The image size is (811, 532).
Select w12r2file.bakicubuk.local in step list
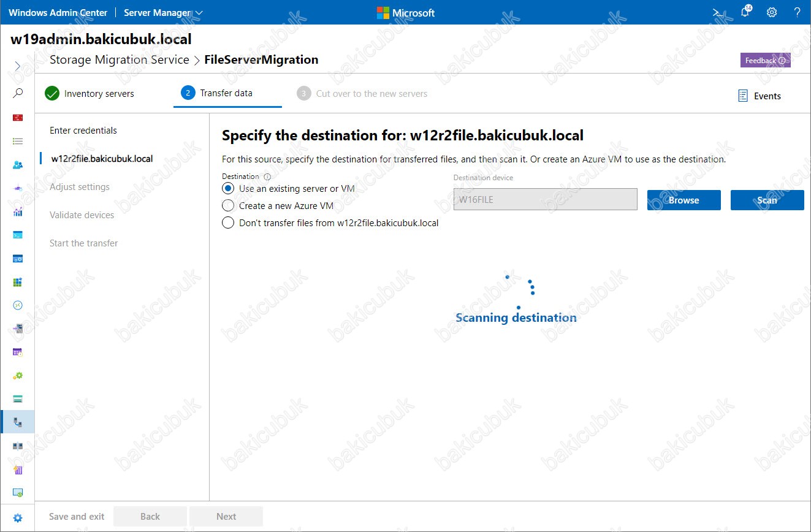(102, 159)
